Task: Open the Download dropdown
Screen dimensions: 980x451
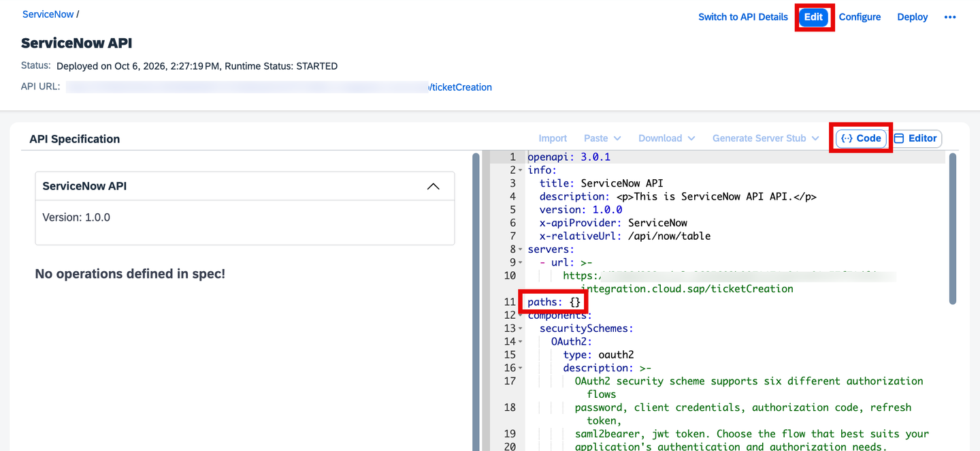Action: (x=666, y=138)
